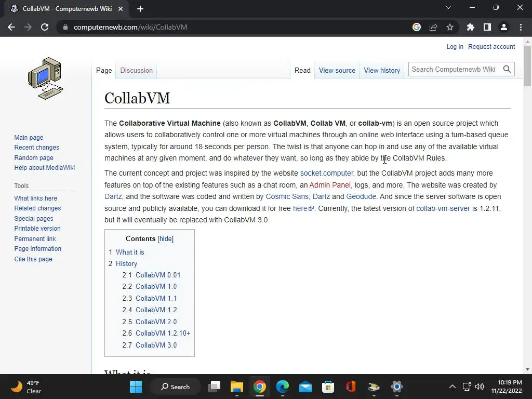Go to Main page in the sidebar
532x399 pixels.
[x=29, y=137]
